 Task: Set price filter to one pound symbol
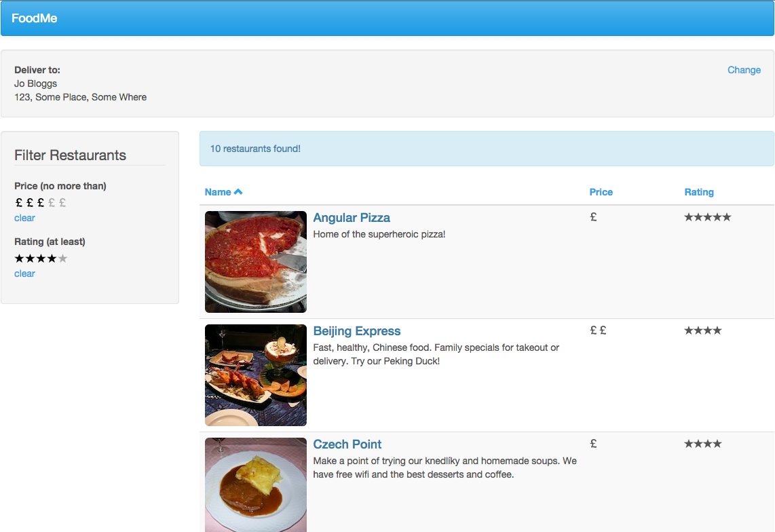click(19, 203)
